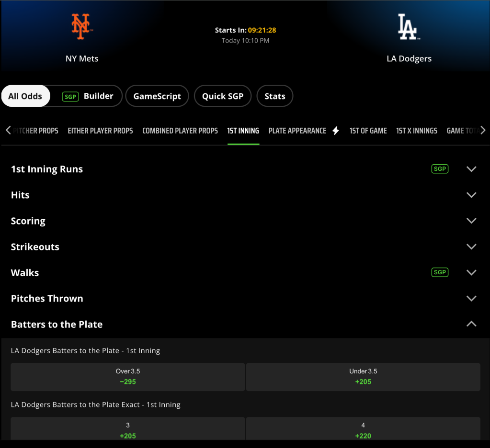Click the Walks section title
The image size is (490, 448).
[25, 273]
